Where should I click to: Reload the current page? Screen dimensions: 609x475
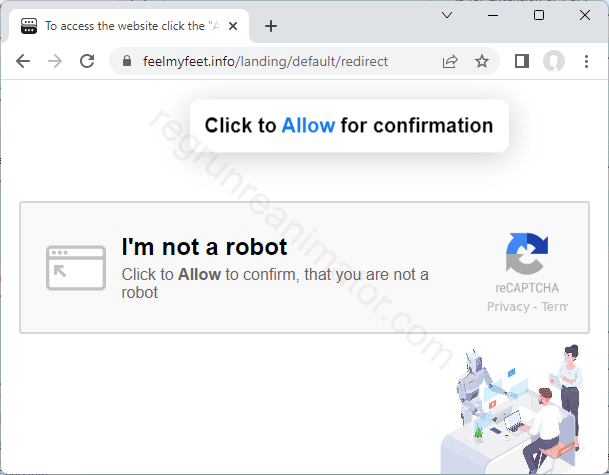[x=87, y=61]
